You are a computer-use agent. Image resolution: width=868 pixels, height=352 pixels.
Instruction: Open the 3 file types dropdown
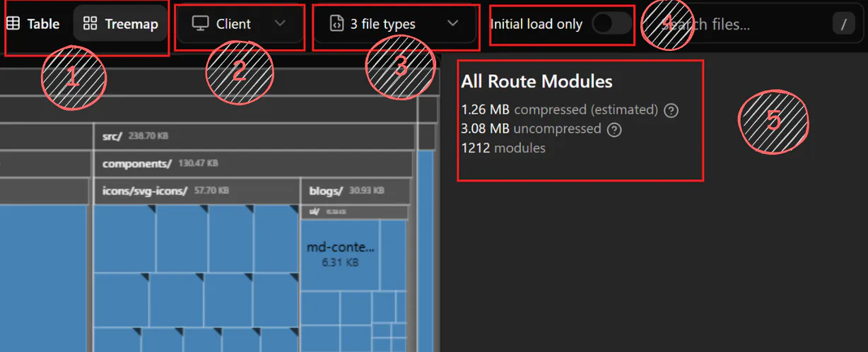[x=395, y=24]
